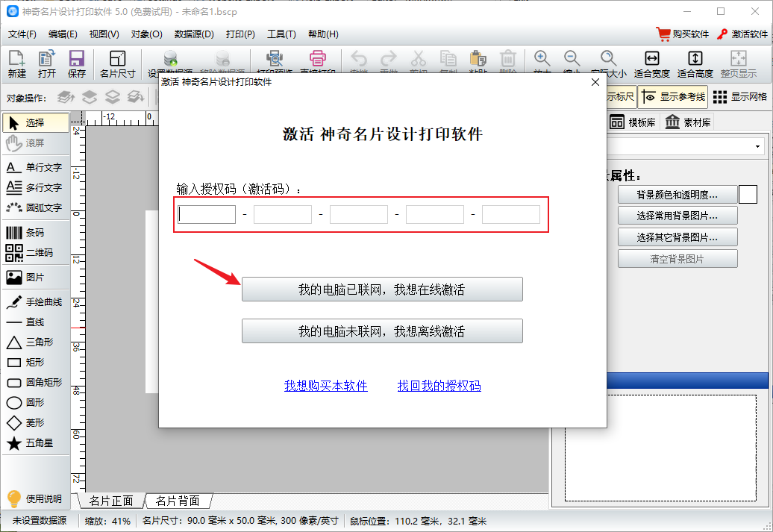Viewport: 773px width, 532px height.
Task: Save the document with 保存 icon
Action: [x=76, y=63]
